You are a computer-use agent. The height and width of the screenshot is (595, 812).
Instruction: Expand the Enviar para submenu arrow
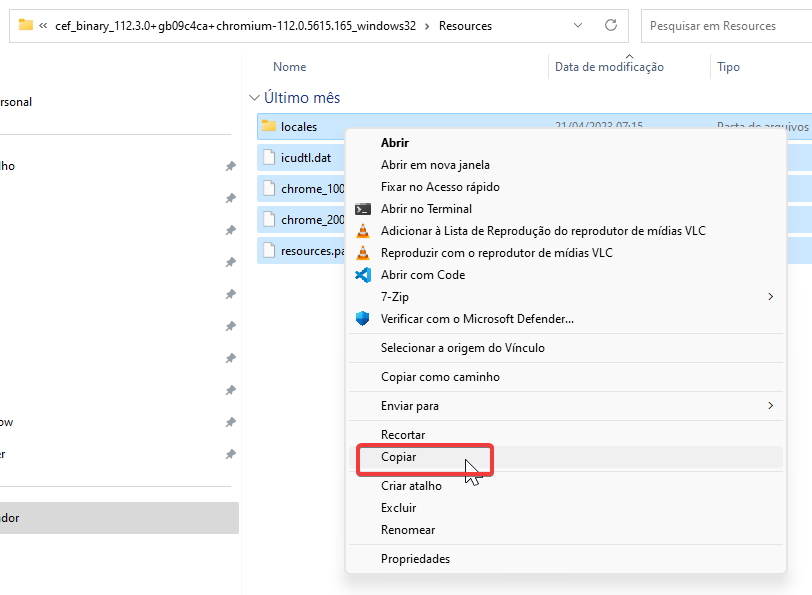(770, 406)
